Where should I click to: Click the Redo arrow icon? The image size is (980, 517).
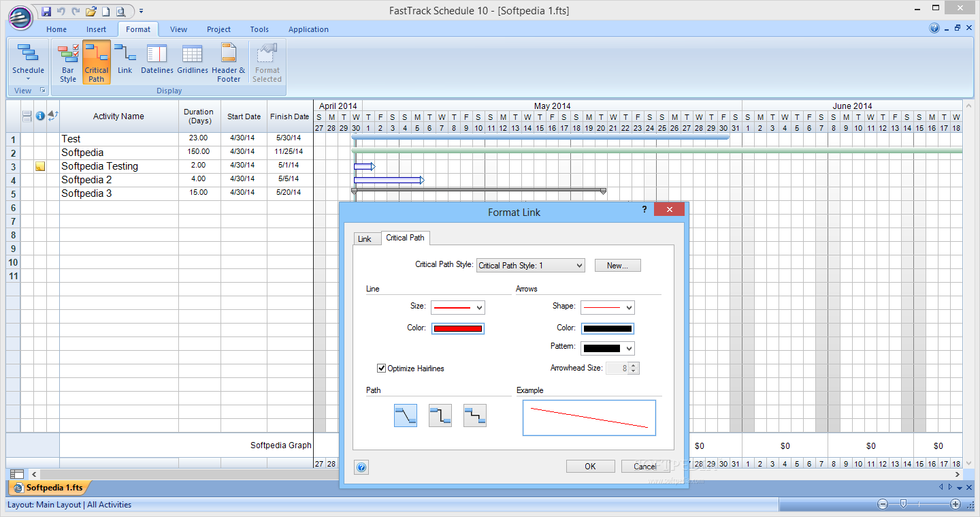(x=76, y=11)
